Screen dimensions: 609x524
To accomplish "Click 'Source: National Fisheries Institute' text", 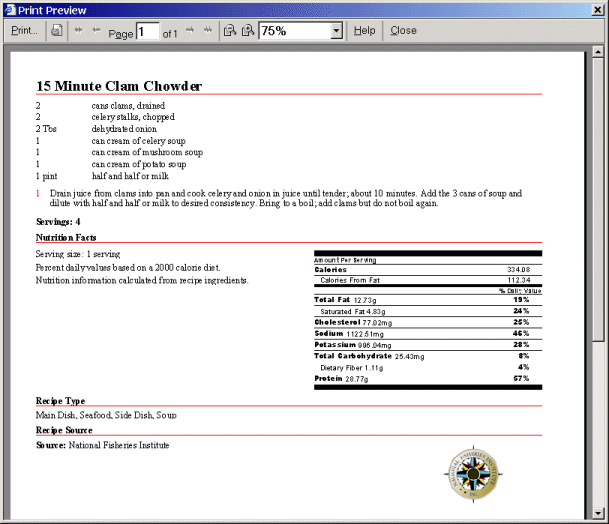I will (103, 445).
